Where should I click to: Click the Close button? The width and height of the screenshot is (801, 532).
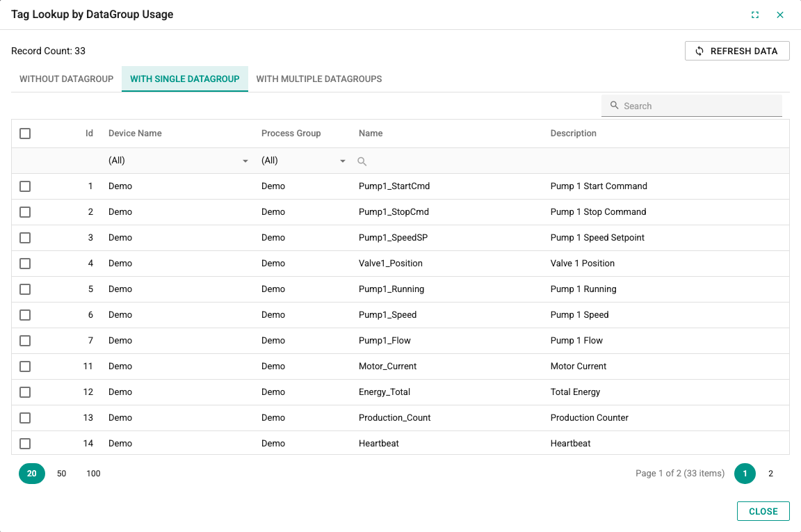point(763,511)
